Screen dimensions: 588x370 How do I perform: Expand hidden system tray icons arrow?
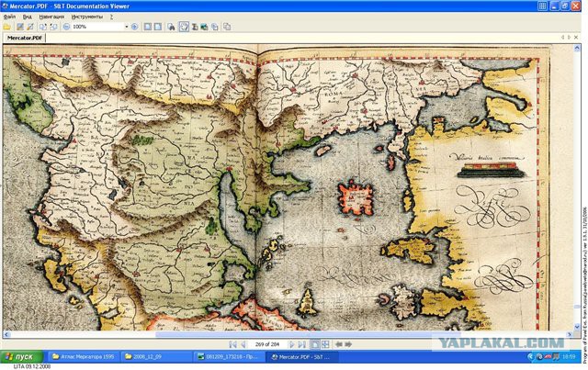(530, 357)
